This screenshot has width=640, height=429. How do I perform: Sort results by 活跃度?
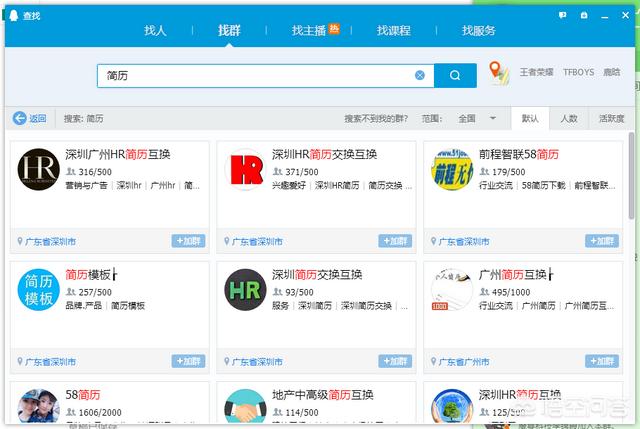611,118
